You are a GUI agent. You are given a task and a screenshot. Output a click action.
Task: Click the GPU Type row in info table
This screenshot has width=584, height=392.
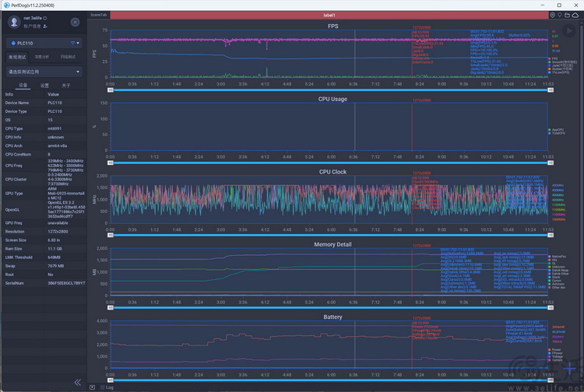click(x=44, y=194)
